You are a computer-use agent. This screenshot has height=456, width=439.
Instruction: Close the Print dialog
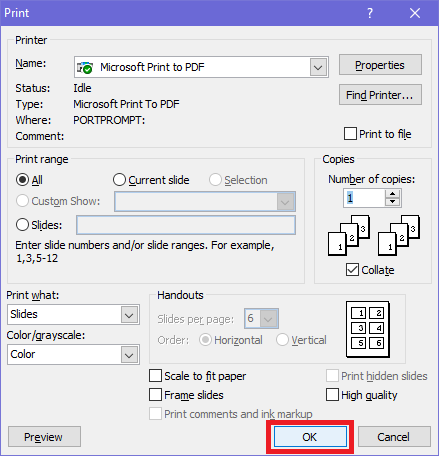415,13
